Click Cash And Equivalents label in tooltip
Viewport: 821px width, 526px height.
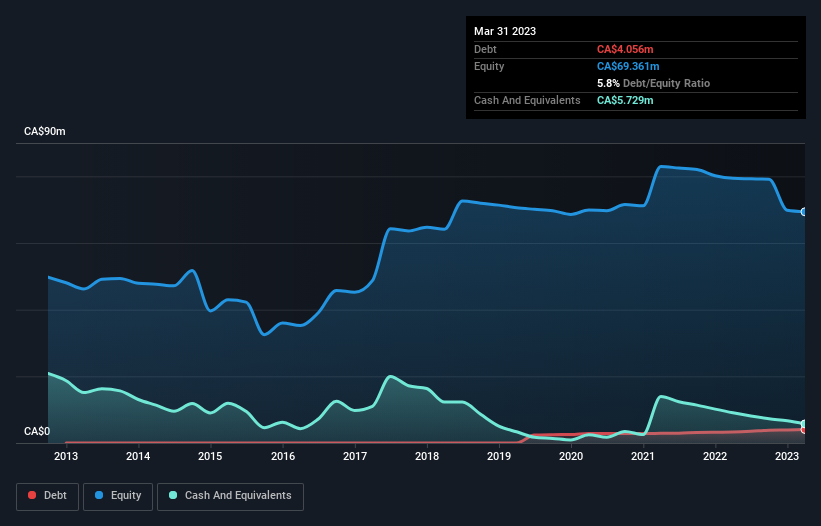(x=527, y=100)
